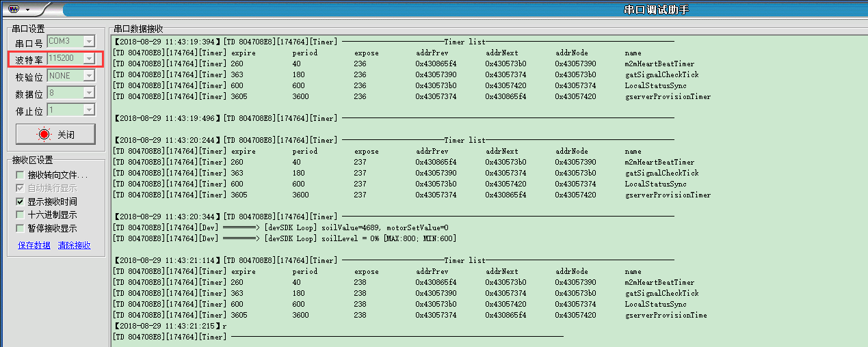Click the application icon in title bar

[12, 10]
